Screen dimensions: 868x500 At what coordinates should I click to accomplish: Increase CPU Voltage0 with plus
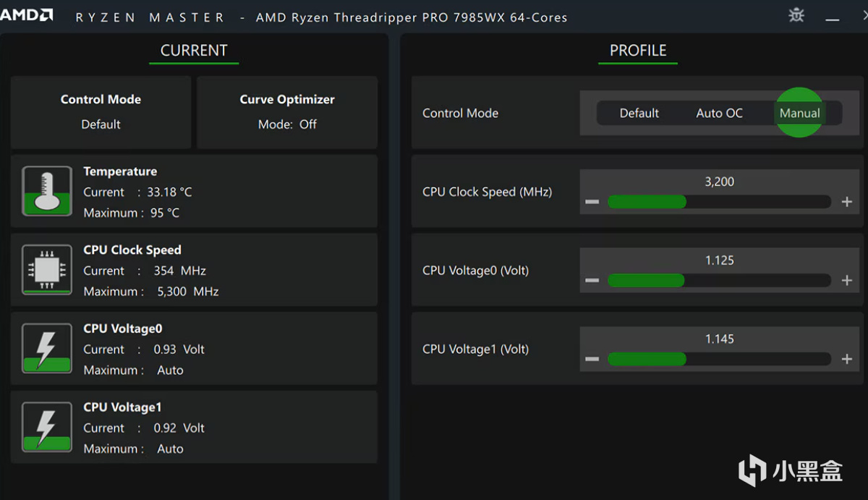click(x=847, y=281)
